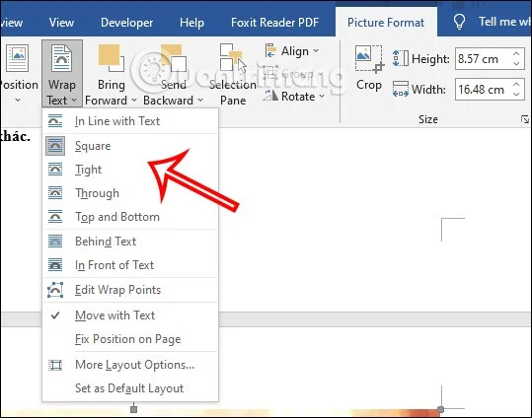Decrease Width with down spinner
This screenshot has width=532, height=418.
pos(516,95)
